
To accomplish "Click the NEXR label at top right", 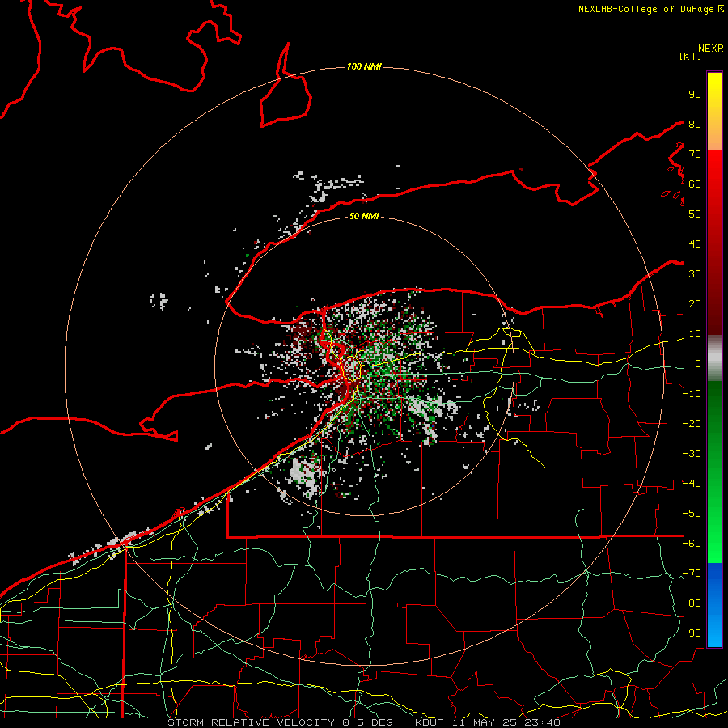I will 711,49.
